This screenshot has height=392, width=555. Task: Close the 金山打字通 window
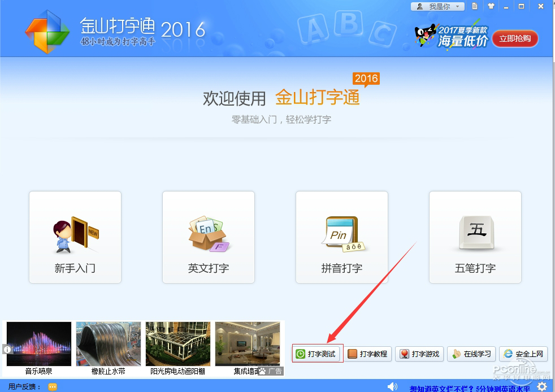[541, 6]
